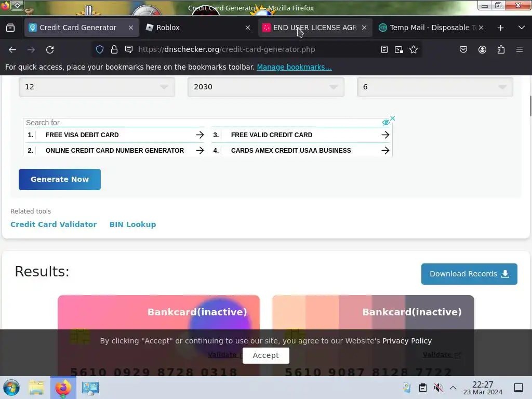Open ONLINE CREDIT CARD NUMBER GENERATOR ad result
This screenshot has width=532, height=399.
[115, 151]
